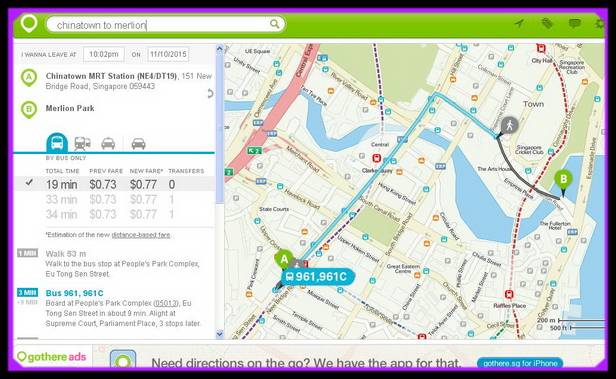Select the 34 min route option
Viewport: 616px width, 379px height.
point(114,214)
